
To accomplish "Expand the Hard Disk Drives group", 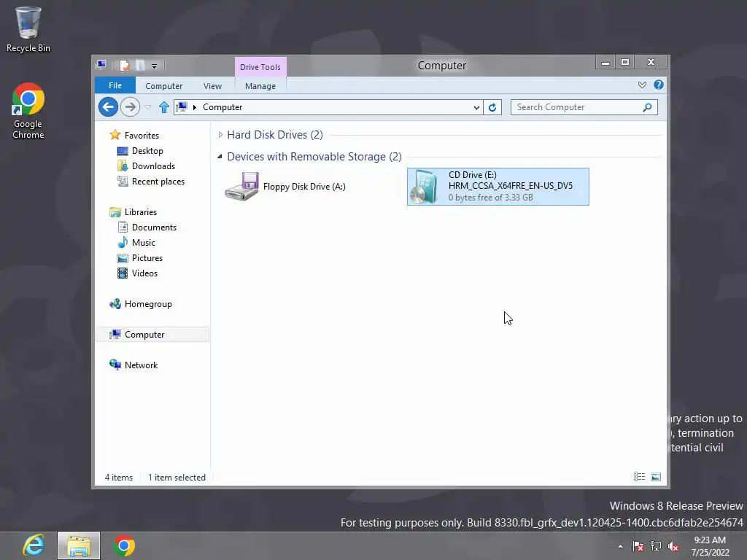I will click(220, 135).
